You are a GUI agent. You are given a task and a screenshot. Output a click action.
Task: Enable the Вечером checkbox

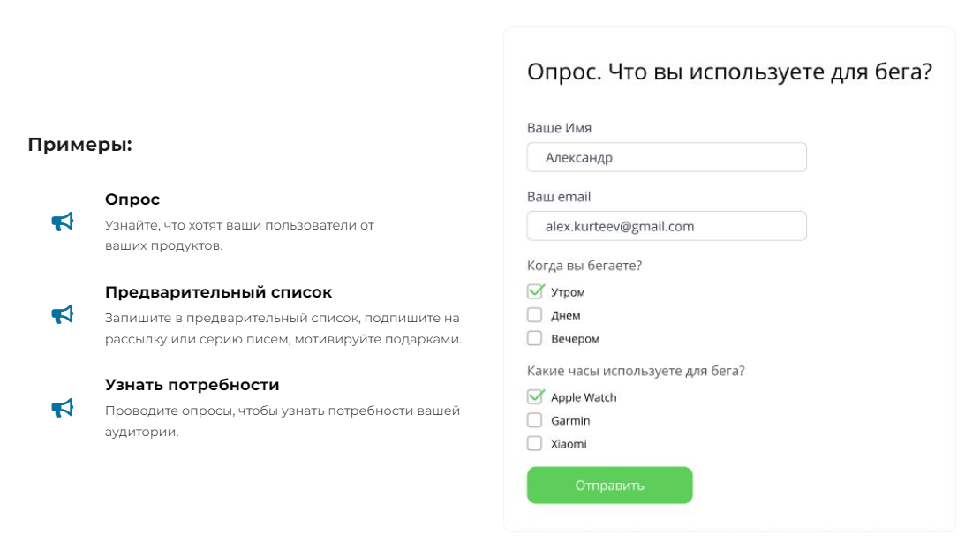pyautogui.click(x=534, y=338)
